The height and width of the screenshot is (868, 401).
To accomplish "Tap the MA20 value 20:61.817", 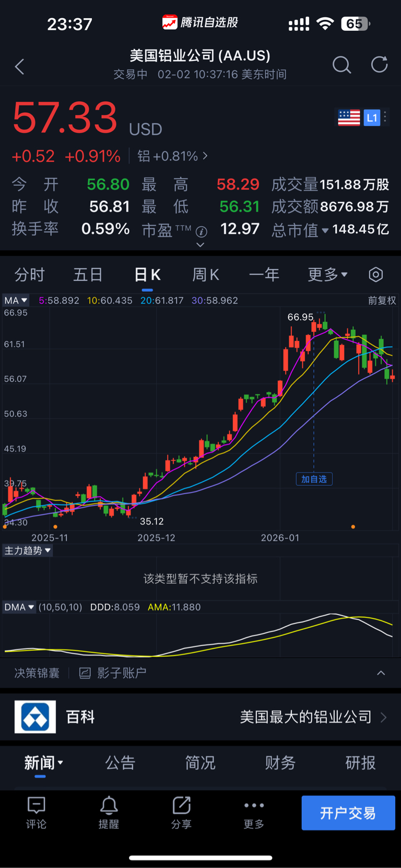I will [x=162, y=300].
